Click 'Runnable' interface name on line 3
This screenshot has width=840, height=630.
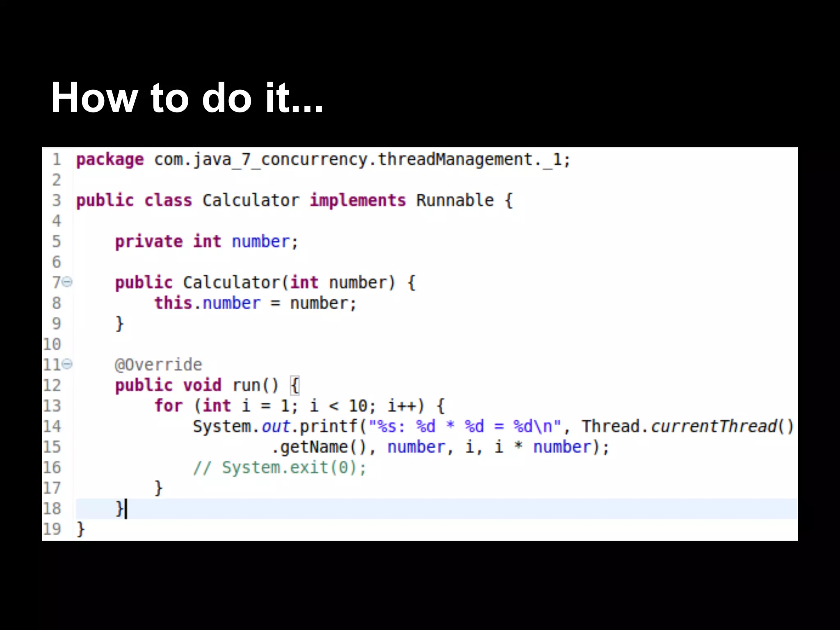click(455, 201)
